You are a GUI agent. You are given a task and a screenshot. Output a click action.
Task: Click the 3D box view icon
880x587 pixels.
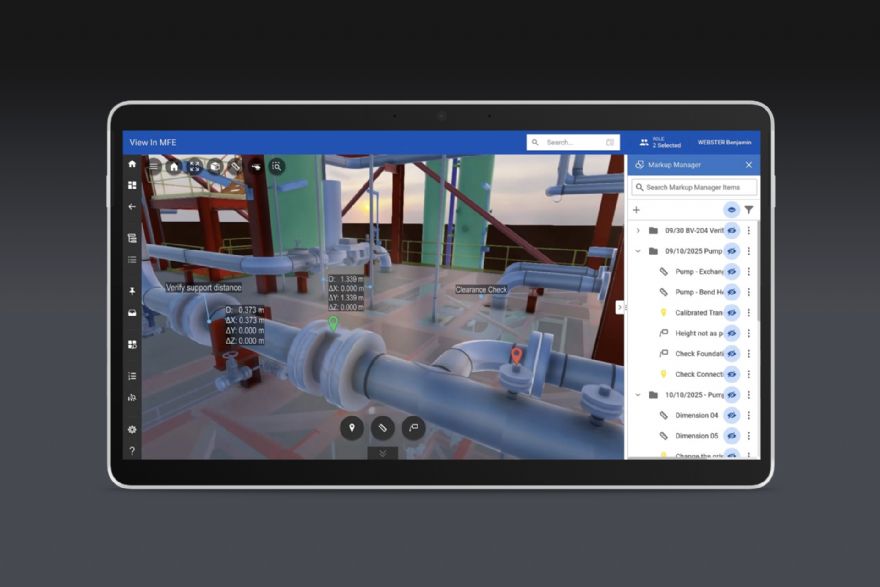pos(215,167)
